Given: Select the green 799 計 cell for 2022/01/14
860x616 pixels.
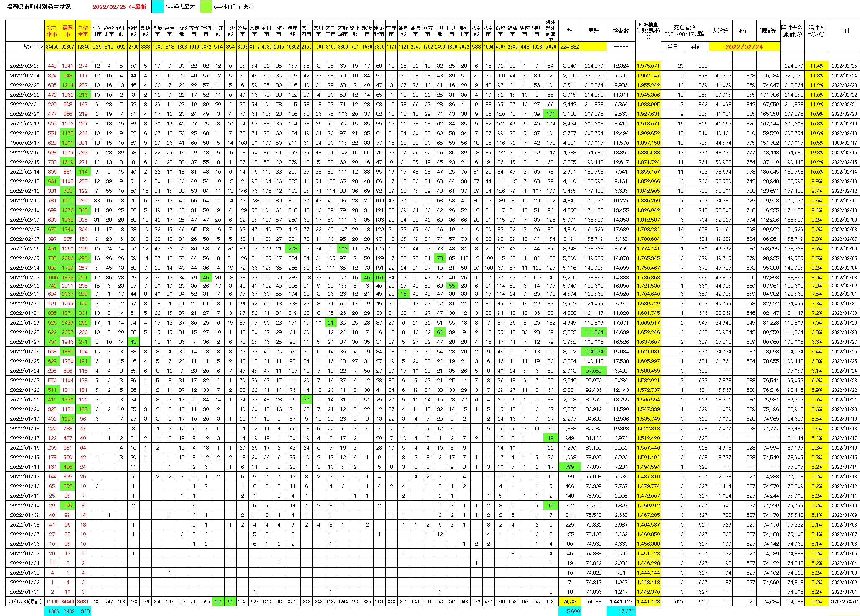Looking at the screenshot, I should point(570,467).
